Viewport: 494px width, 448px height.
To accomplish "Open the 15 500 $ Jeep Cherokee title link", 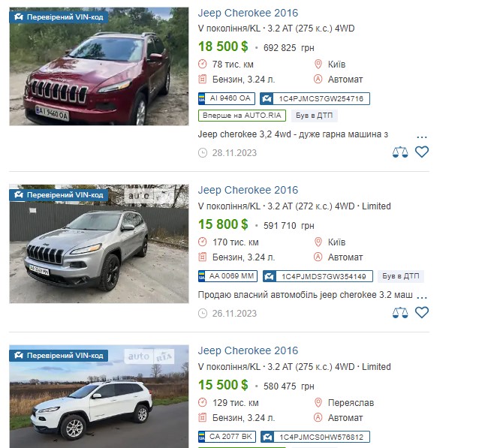I will click(x=248, y=350).
